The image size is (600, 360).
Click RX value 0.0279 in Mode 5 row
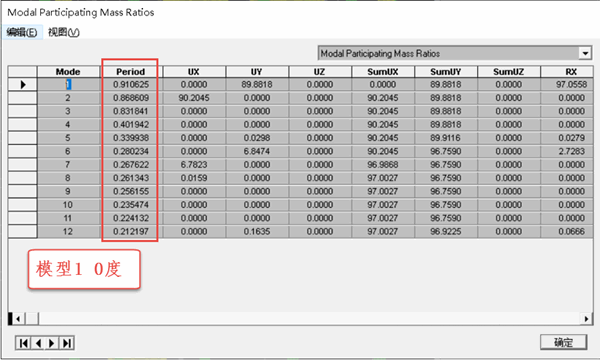pos(567,138)
